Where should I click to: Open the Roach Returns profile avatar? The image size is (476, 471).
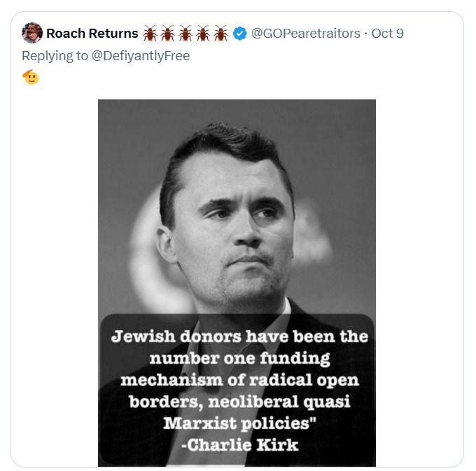(x=32, y=33)
